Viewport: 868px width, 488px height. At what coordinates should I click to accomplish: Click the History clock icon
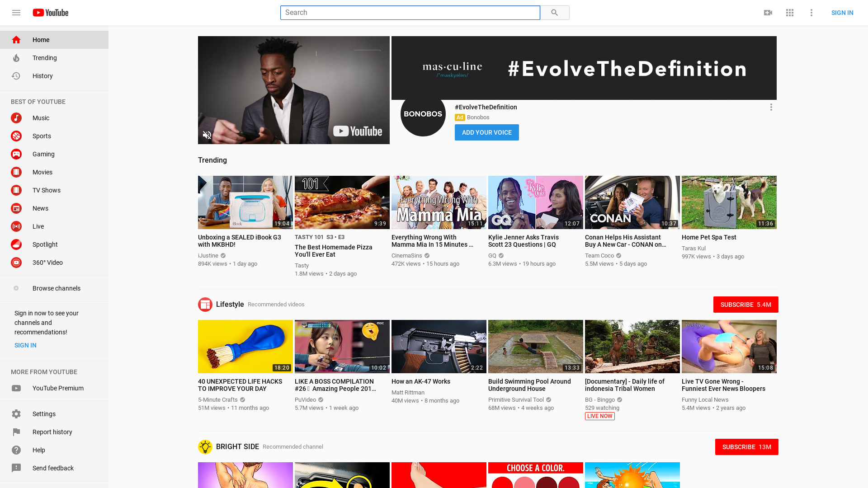coord(16,76)
